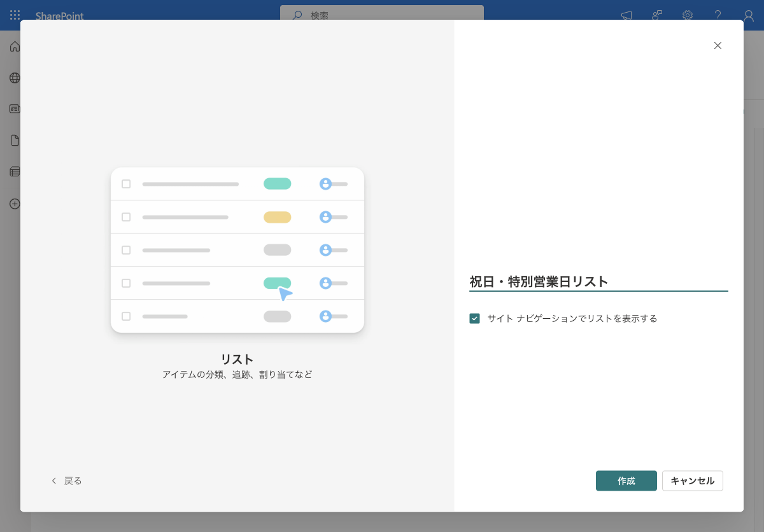Open the globe sites icon in left rail
Image resolution: width=764 pixels, height=532 pixels.
[15, 78]
